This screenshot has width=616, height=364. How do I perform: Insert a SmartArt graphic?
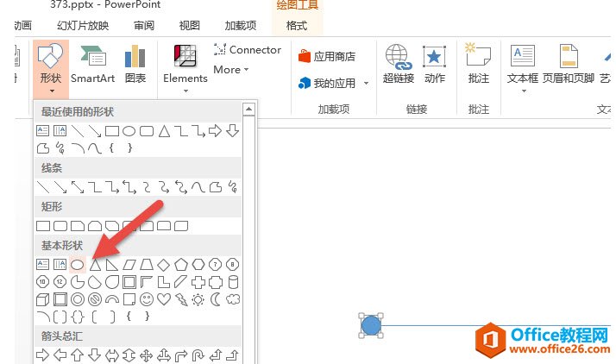coord(92,65)
